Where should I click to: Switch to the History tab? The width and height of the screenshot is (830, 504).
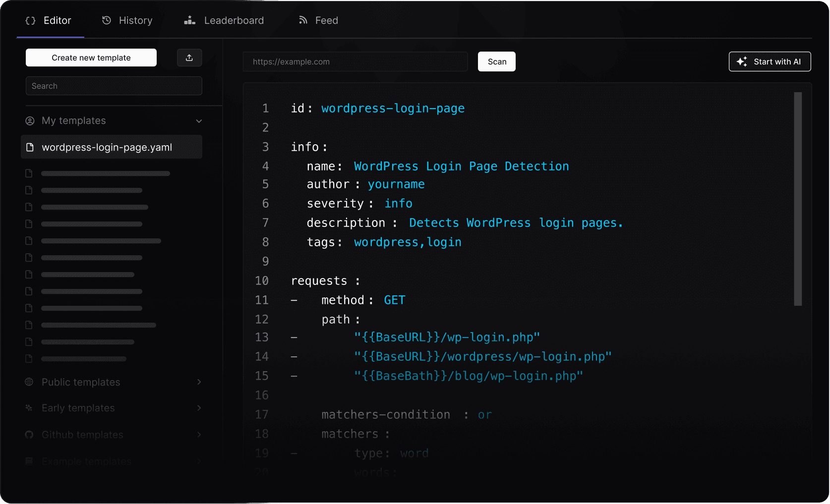126,20
